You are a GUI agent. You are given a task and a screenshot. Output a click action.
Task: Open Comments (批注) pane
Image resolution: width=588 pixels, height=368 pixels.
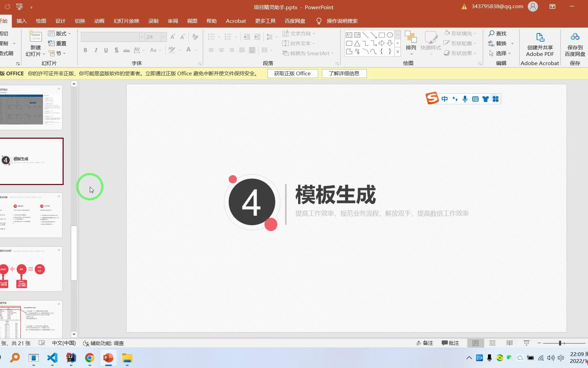pos(451,343)
